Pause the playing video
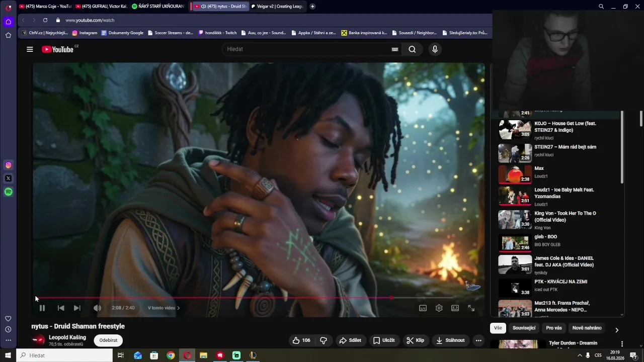The image size is (644, 362). 42,308
